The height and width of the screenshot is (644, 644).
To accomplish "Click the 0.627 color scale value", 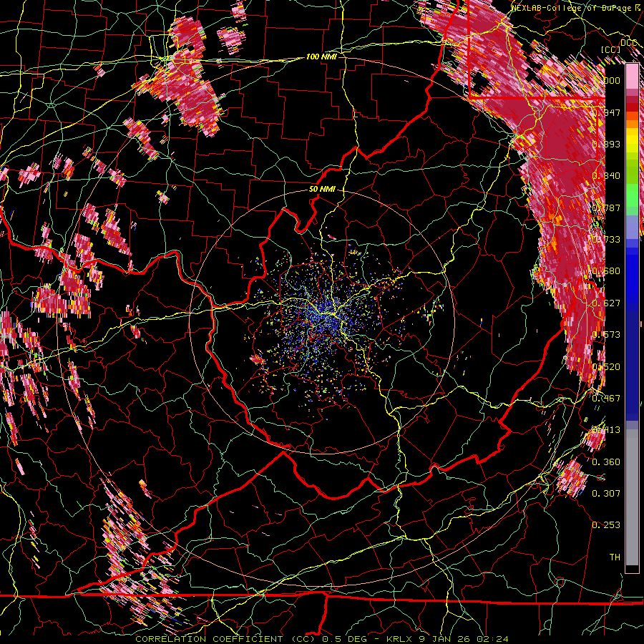I will (x=606, y=303).
